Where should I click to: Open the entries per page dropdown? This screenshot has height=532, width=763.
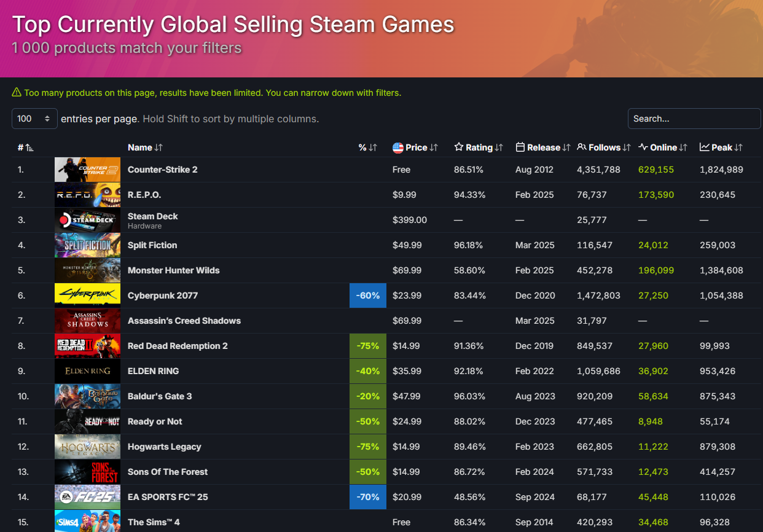34,119
